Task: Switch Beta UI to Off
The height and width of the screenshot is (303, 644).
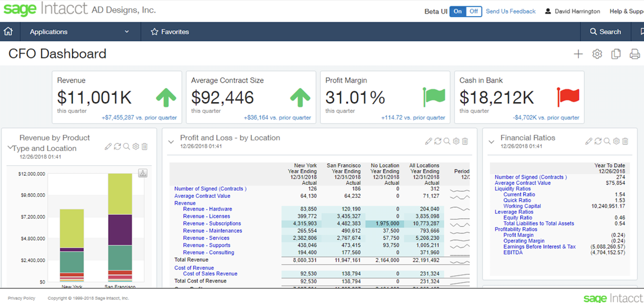Action: pos(474,11)
